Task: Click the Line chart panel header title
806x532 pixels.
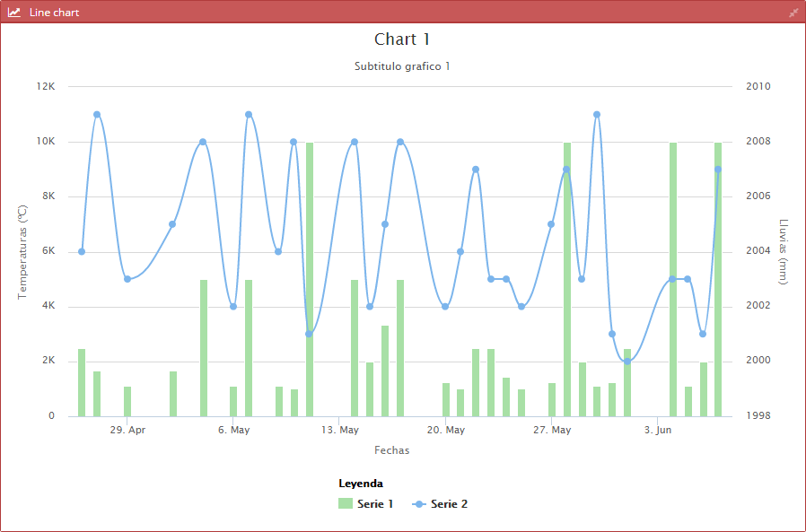Action: click(x=54, y=13)
